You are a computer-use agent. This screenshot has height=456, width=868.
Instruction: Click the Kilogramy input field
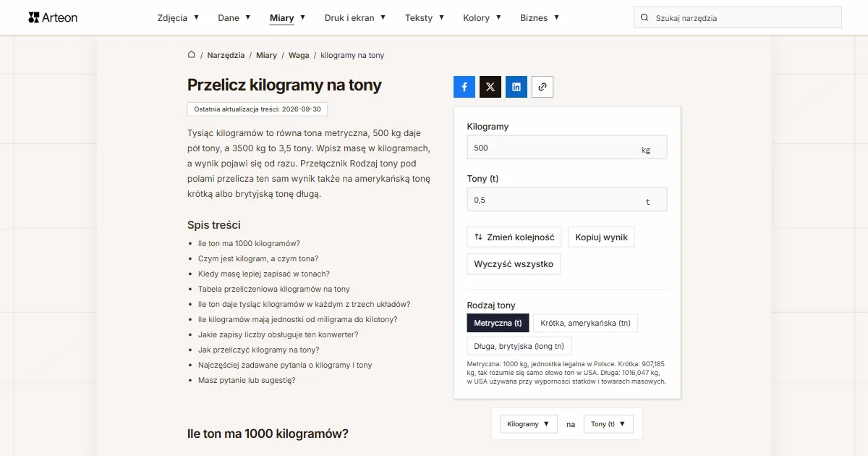pos(567,148)
